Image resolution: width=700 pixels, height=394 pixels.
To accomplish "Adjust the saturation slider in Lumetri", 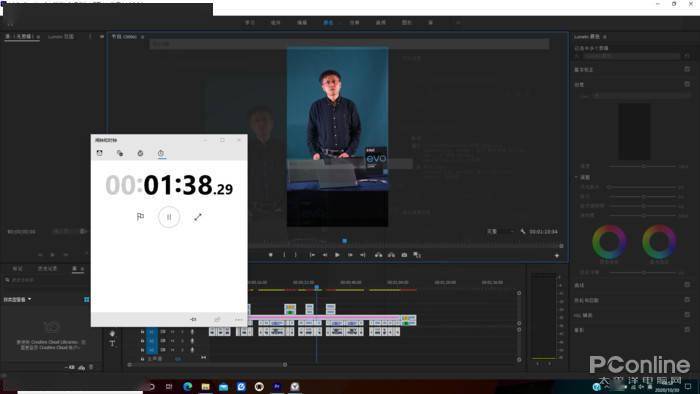I will click(643, 216).
